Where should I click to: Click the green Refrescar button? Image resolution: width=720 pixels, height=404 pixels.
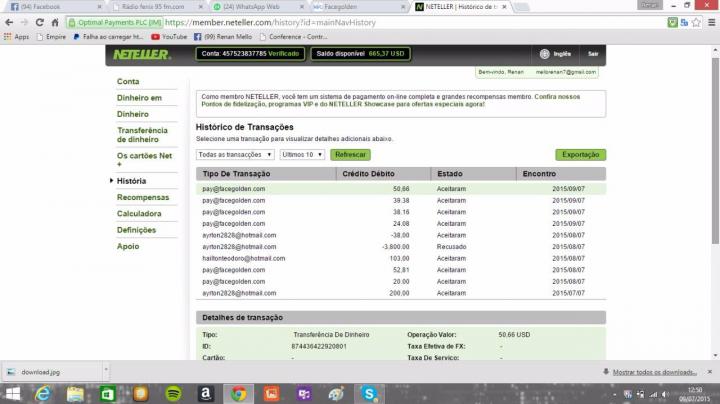(x=350, y=155)
